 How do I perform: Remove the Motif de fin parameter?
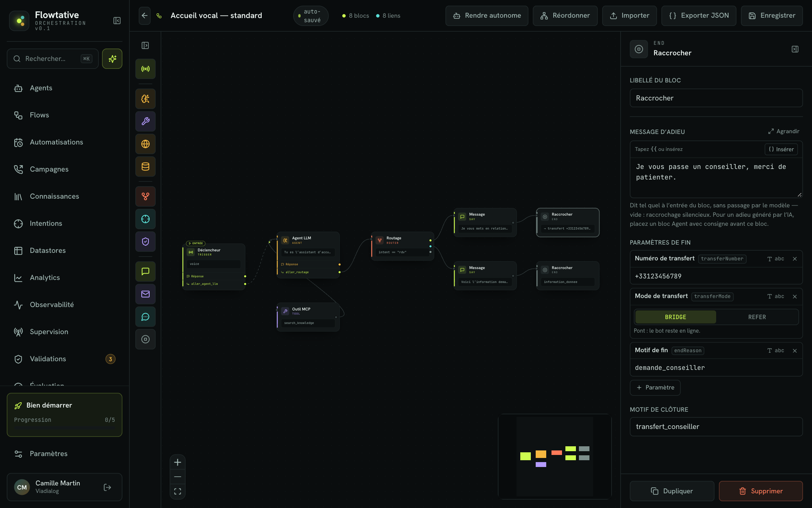(x=795, y=351)
